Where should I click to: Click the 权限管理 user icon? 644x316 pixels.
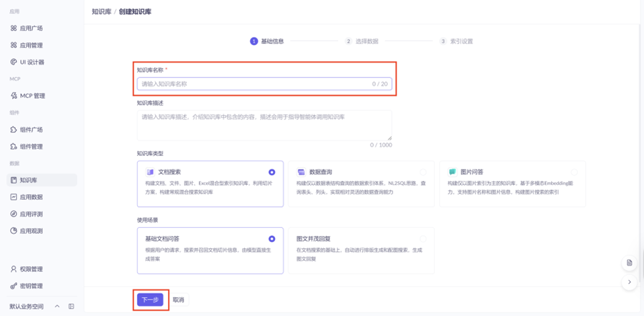pos(13,269)
